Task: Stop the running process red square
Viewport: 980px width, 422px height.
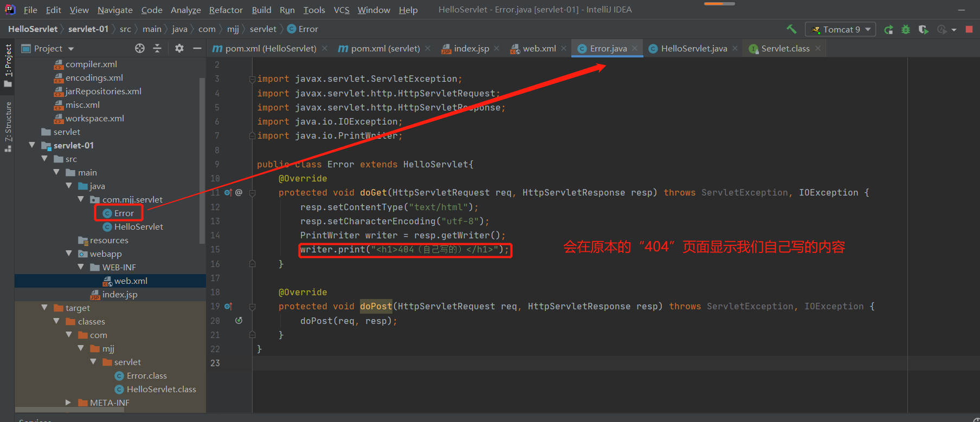Action: pyautogui.click(x=969, y=29)
